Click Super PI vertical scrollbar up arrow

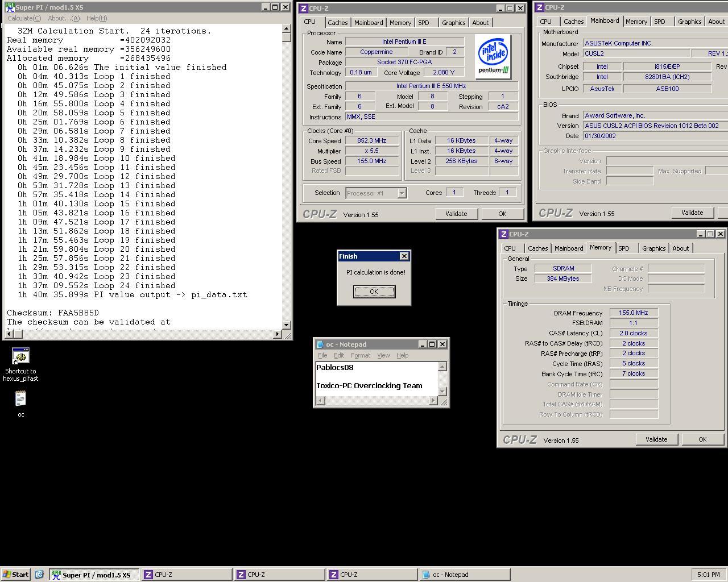pyautogui.click(x=287, y=29)
